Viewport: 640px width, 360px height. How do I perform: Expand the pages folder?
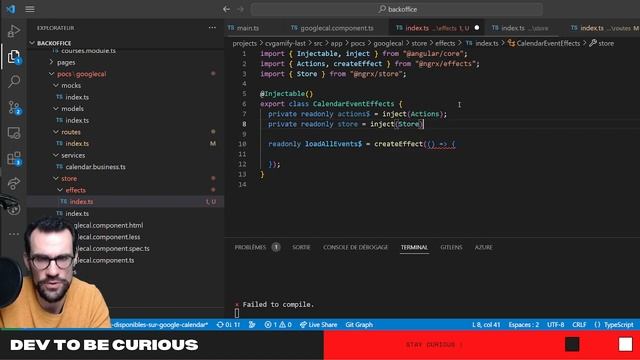66,62
